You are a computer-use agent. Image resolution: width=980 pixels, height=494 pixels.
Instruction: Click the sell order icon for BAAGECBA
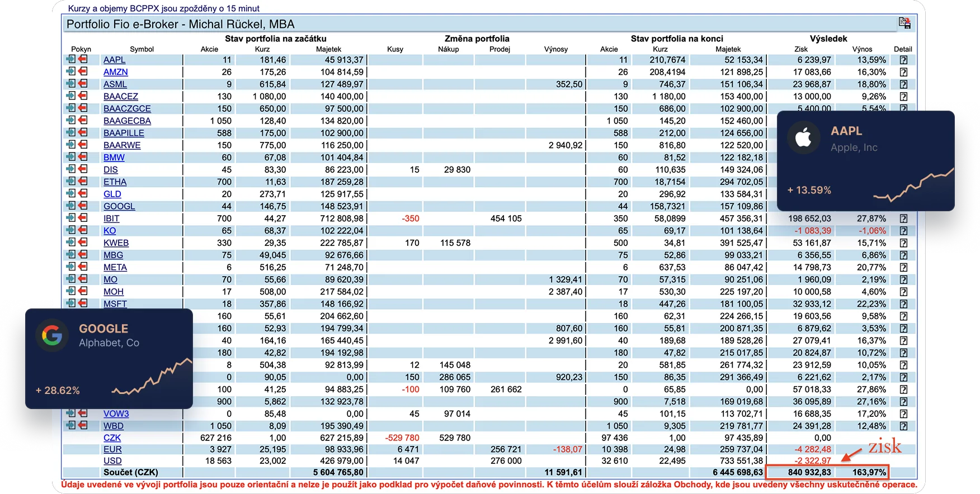(83, 120)
